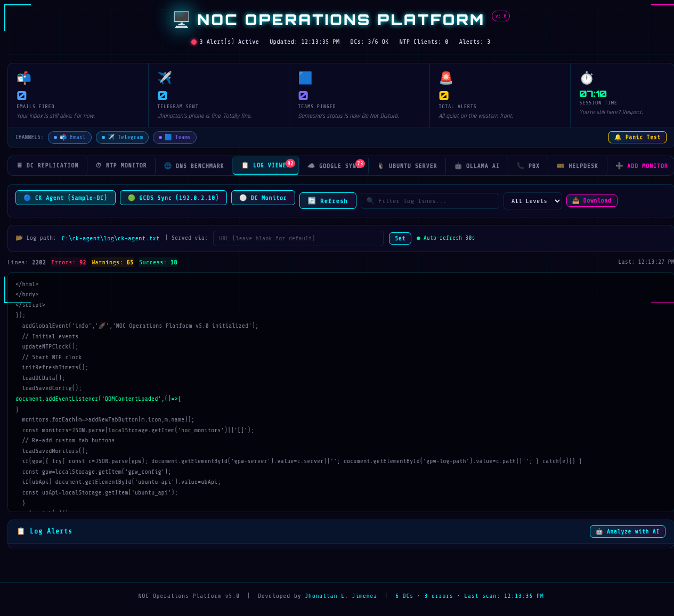Click the Log Alerts panel header
This screenshot has width=674, height=616.
[x=341, y=531]
